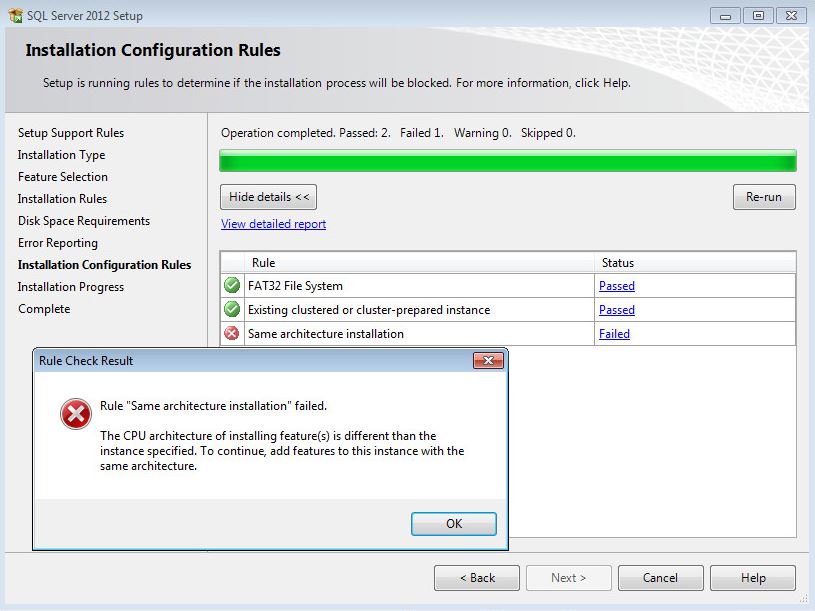
Task: Maximize the SQL Server 2012 Setup window
Action: (x=758, y=16)
